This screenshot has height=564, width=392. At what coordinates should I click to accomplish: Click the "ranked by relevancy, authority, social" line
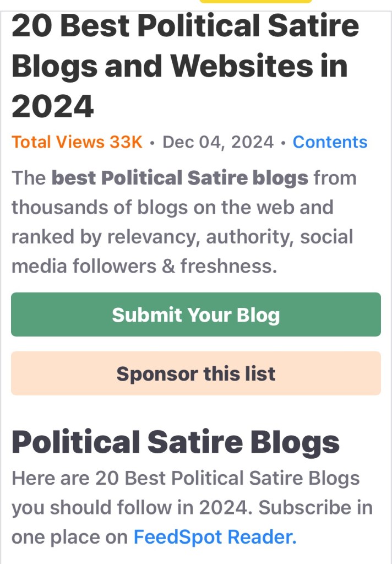(x=182, y=237)
